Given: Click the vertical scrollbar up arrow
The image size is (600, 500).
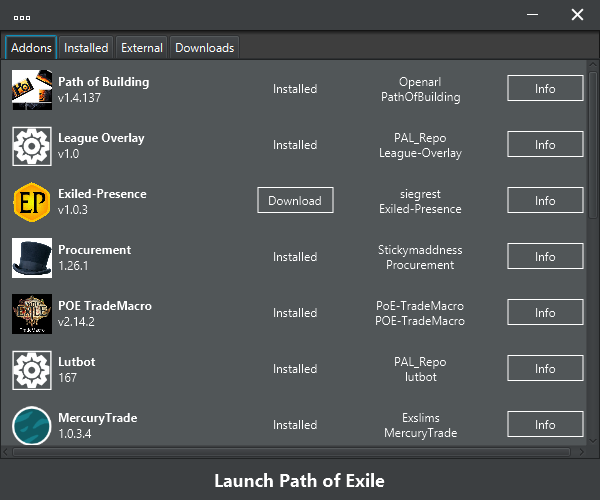Looking at the screenshot, I should pyautogui.click(x=593, y=65).
